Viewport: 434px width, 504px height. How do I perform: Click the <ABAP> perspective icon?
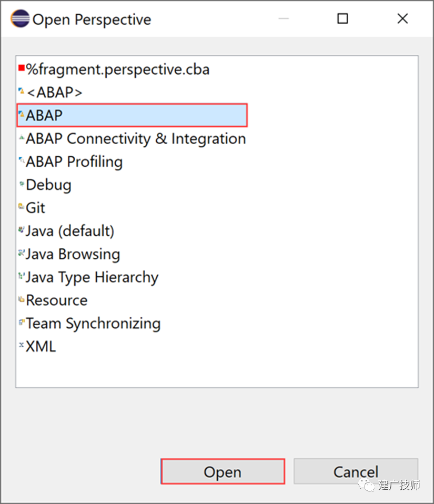tap(22, 91)
